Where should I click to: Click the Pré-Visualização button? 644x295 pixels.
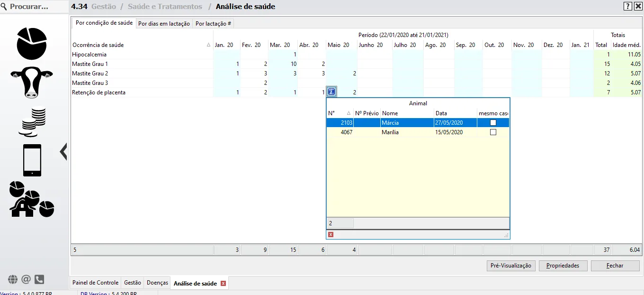tap(511, 266)
